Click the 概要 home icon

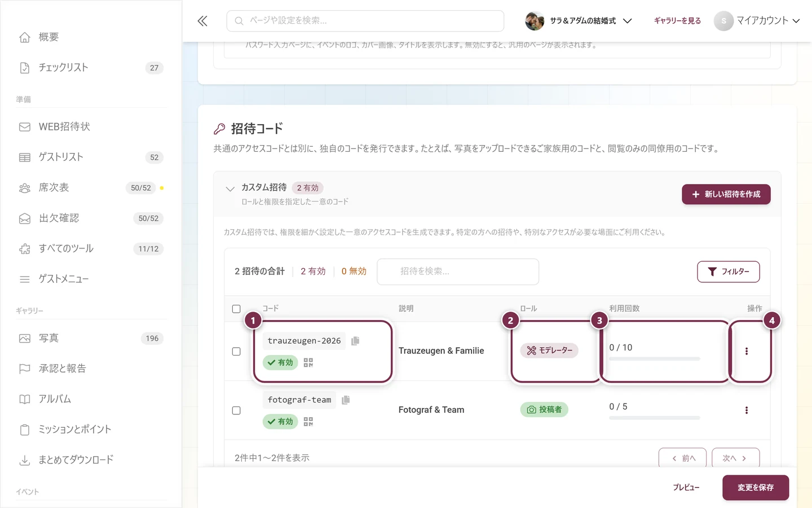[x=25, y=37]
